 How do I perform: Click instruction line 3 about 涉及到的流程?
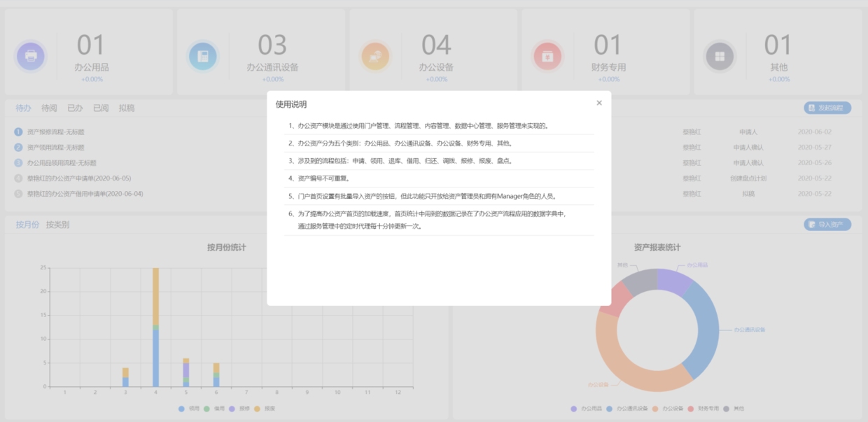400,160
